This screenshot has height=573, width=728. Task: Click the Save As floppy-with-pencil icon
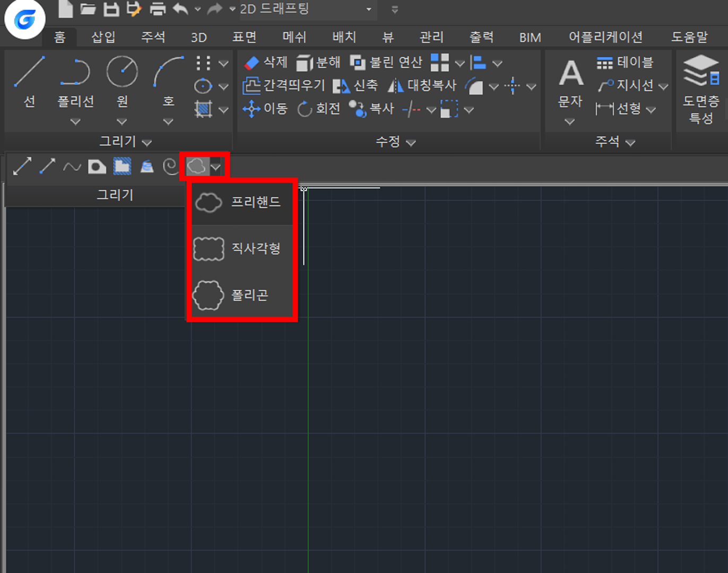point(134,8)
